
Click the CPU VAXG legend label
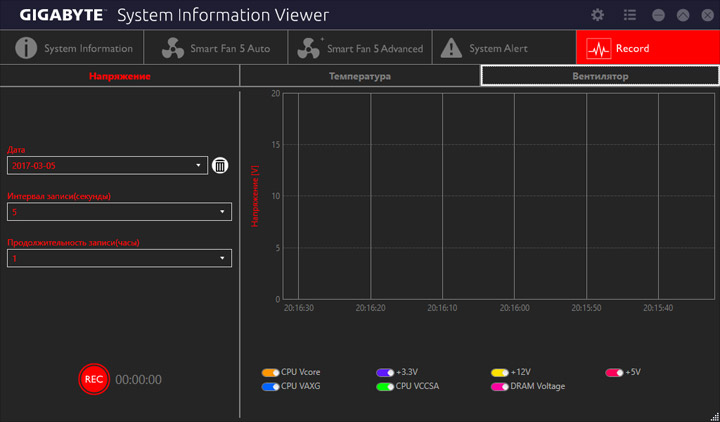(301, 386)
